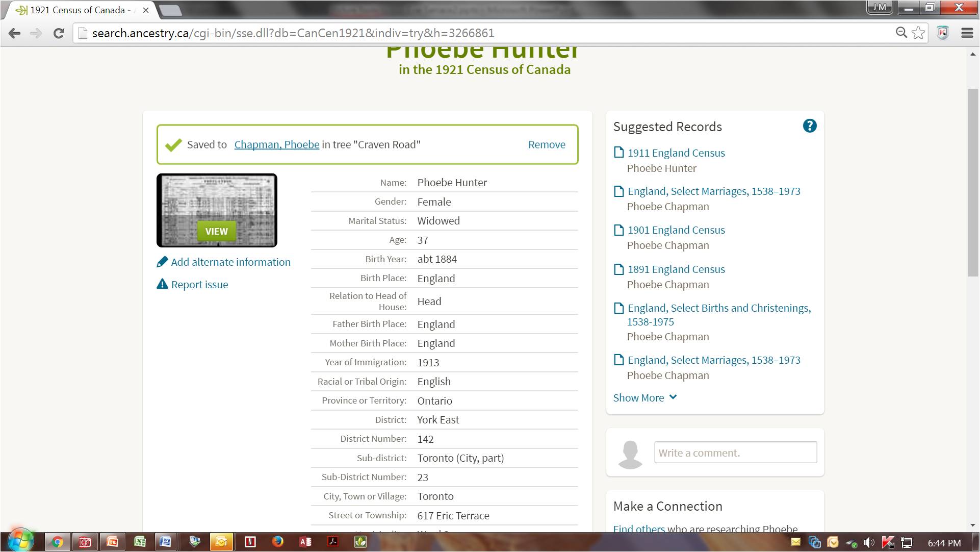Bookmark page with the star icon
This screenshot has height=552, width=980.
pos(918,33)
